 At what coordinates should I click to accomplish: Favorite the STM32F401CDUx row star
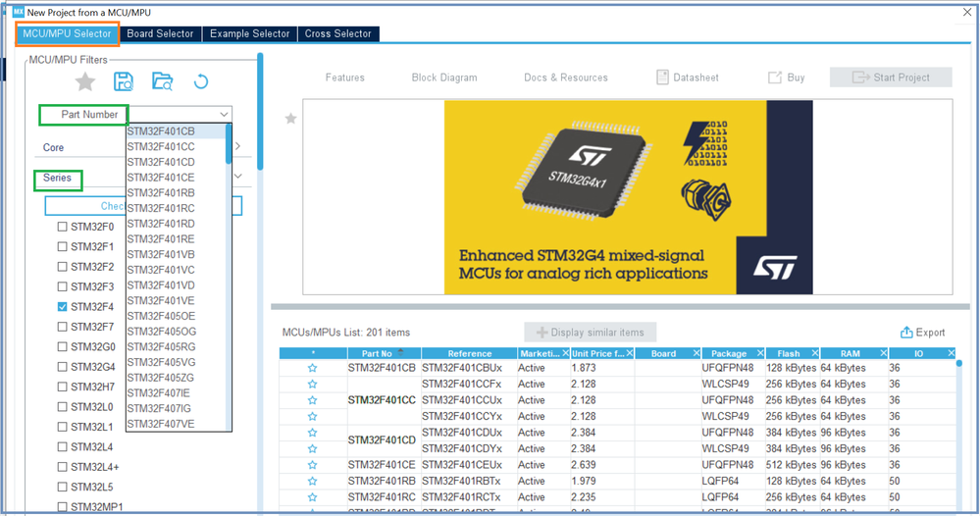pyautogui.click(x=313, y=433)
